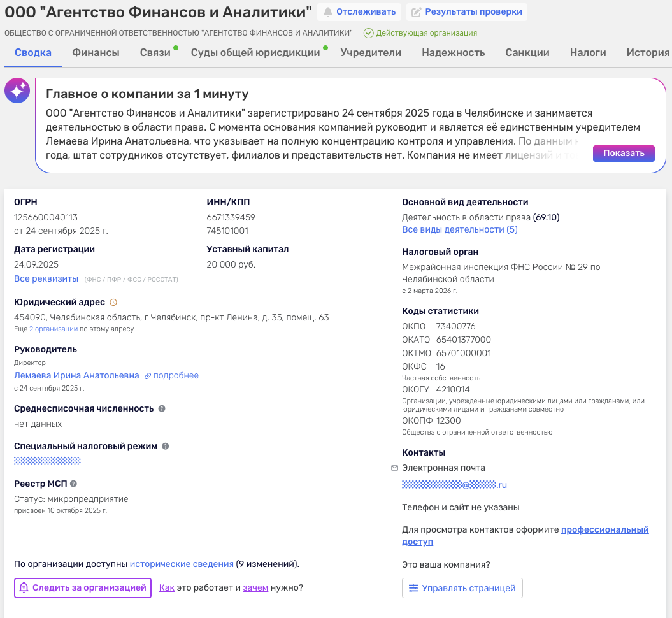Open Все реквизиты link
672x618 pixels.
pyautogui.click(x=46, y=278)
